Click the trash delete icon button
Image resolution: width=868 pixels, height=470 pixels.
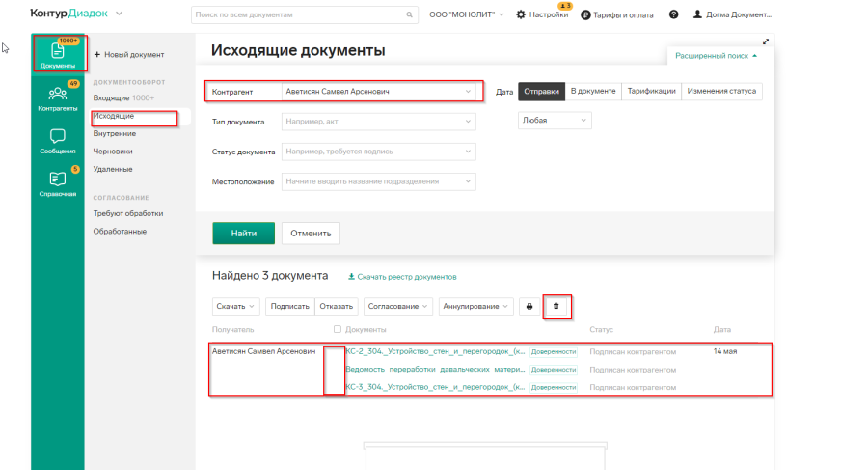coord(556,306)
